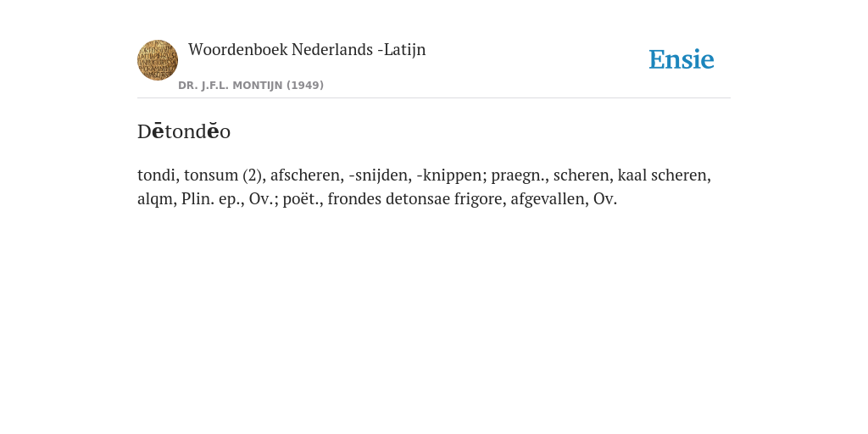Click the word 'scheren' after praegn.
This screenshot has height=434, width=868.
pyautogui.click(x=581, y=175)
